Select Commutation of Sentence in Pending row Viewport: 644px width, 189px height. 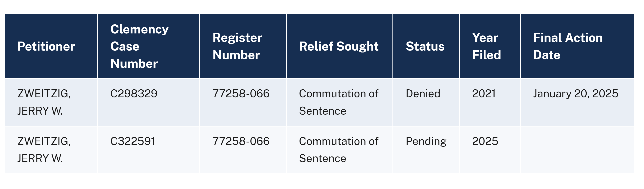pyautogui.click(x=339, y=150)
